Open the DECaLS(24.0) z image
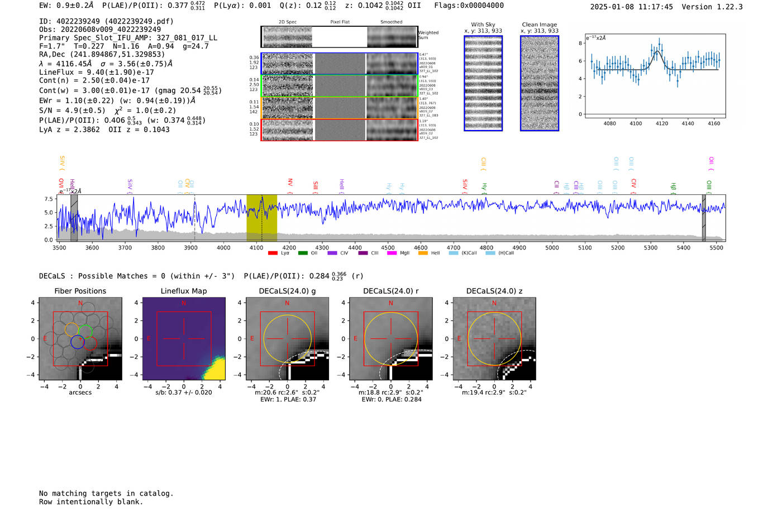Image resolution: width=782 pixels, height=532 pixels. (x=494, y=339)
